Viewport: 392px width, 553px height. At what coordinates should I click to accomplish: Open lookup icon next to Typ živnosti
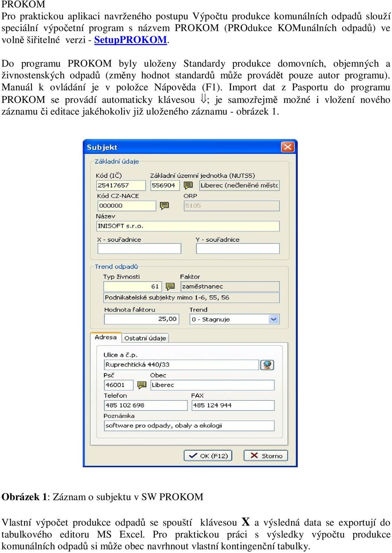tap(170, 286)
